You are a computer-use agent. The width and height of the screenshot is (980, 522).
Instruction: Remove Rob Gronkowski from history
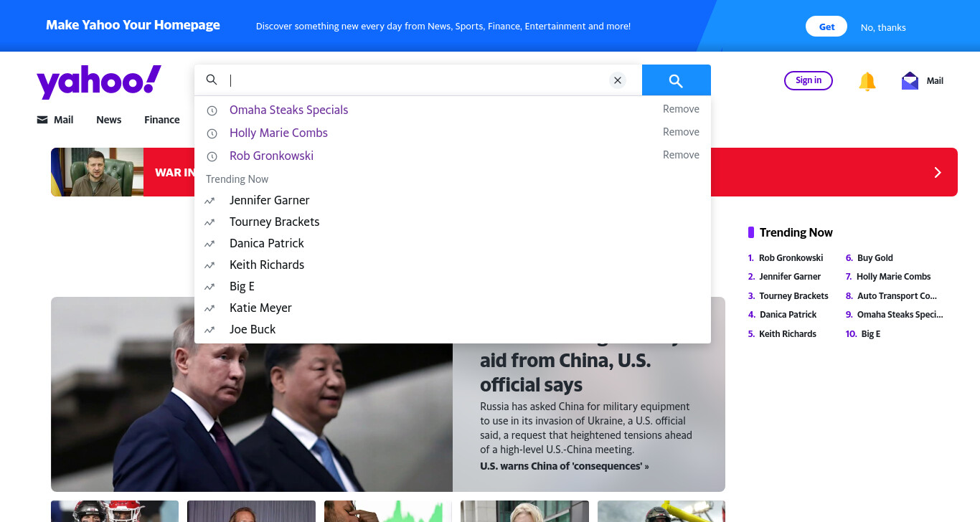tap(681, 155)
